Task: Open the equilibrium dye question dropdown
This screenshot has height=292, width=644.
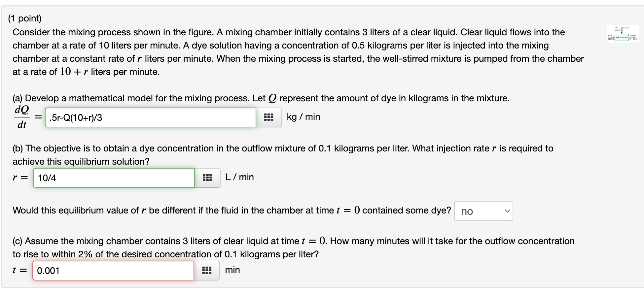Action: 483,211
